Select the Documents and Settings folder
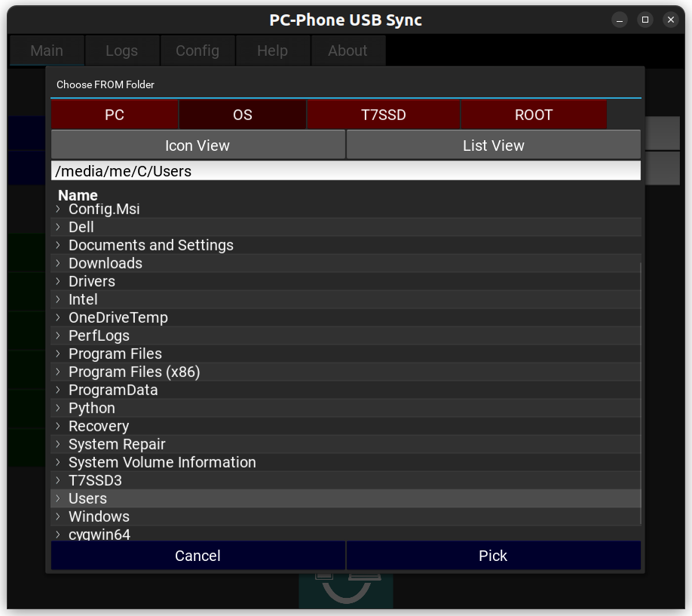This screenshot has width=692, height=616. (151, 245)
